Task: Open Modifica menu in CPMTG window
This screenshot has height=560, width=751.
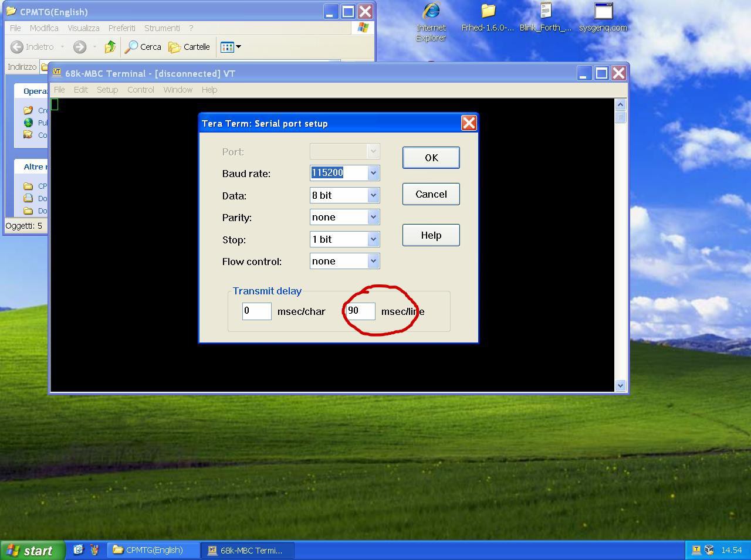Action: (44, 28)
